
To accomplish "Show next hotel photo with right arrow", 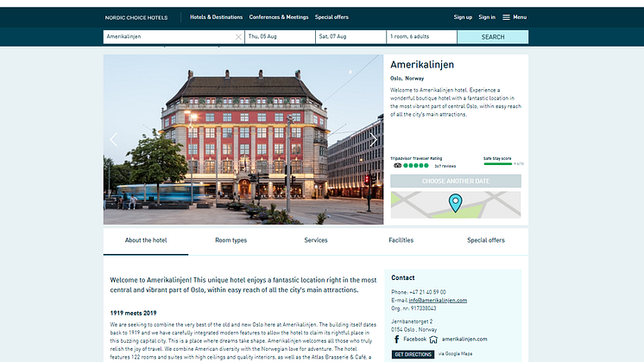I will (374, 140).
